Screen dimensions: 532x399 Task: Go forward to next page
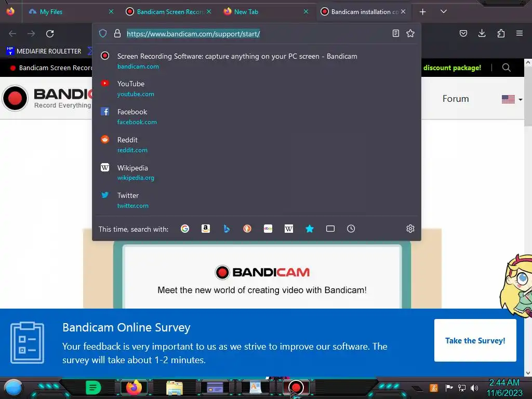coord(31,34)
